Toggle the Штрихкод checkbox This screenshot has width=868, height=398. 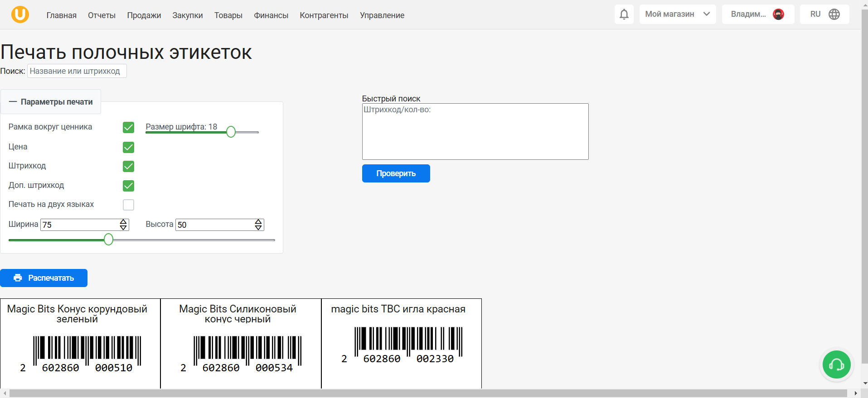[128, 166]
